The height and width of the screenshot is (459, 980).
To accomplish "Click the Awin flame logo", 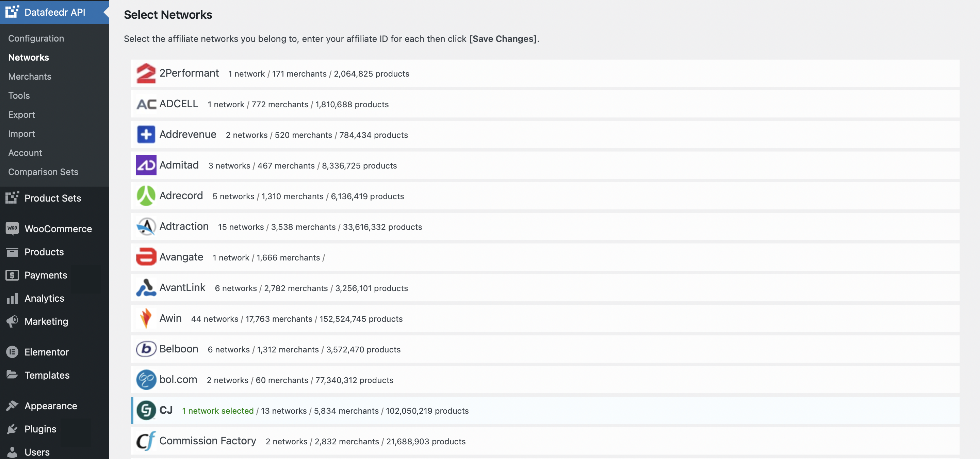I will pos(146,318).
